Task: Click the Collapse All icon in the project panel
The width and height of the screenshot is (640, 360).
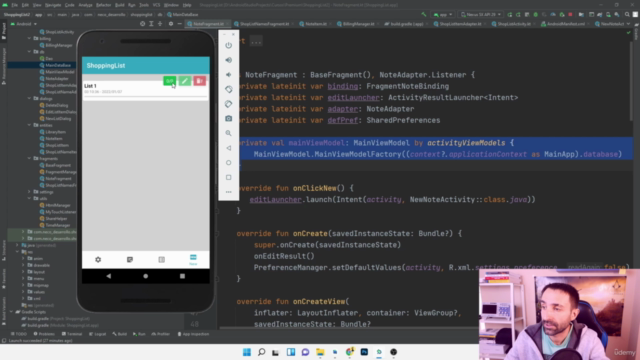Action: coord(160,24)
